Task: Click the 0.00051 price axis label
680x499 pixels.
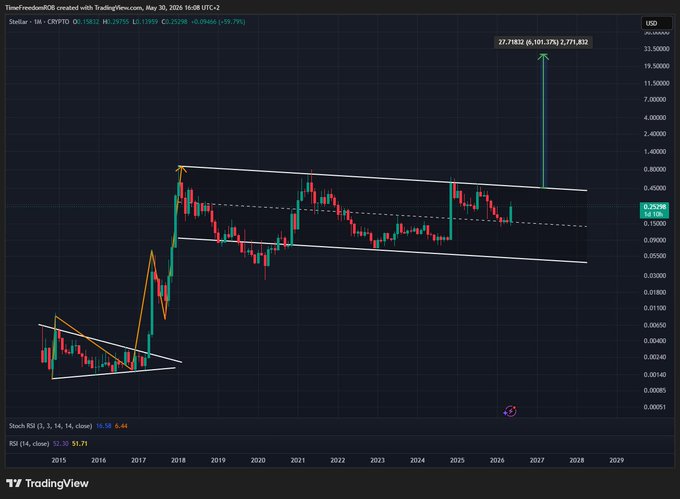Action: (655, 407)
